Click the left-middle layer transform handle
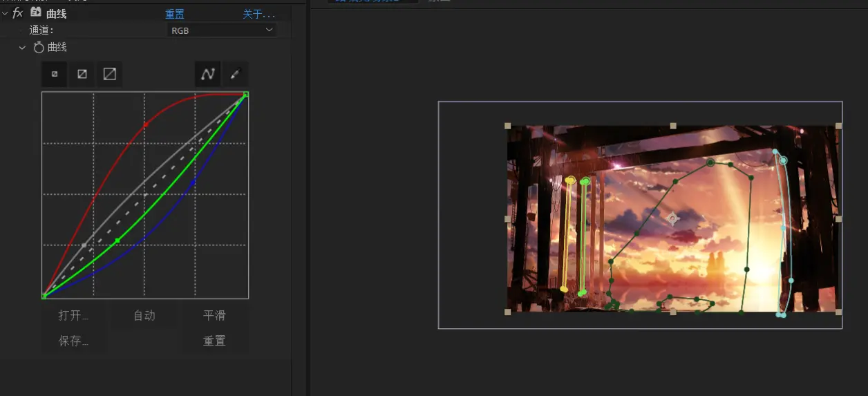Viewport: 868px width, 396px height. (x=507, y=218)
